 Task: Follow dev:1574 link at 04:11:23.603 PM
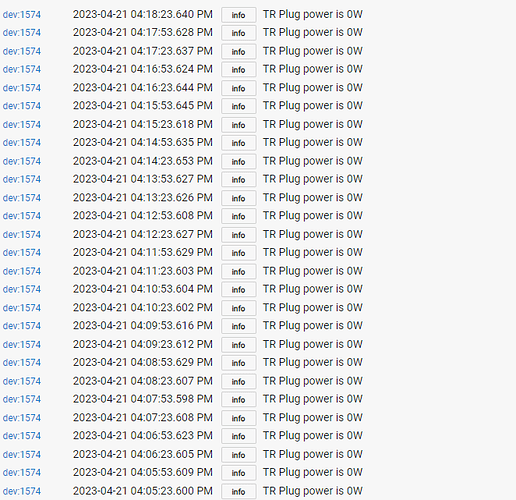pos(22,271)
